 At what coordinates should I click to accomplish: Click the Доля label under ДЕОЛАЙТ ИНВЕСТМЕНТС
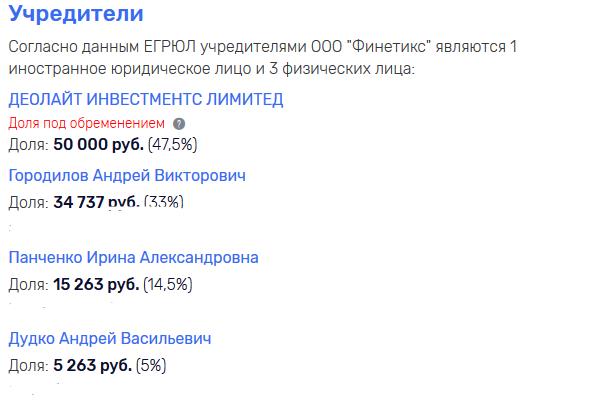click(x=29, y=145)
